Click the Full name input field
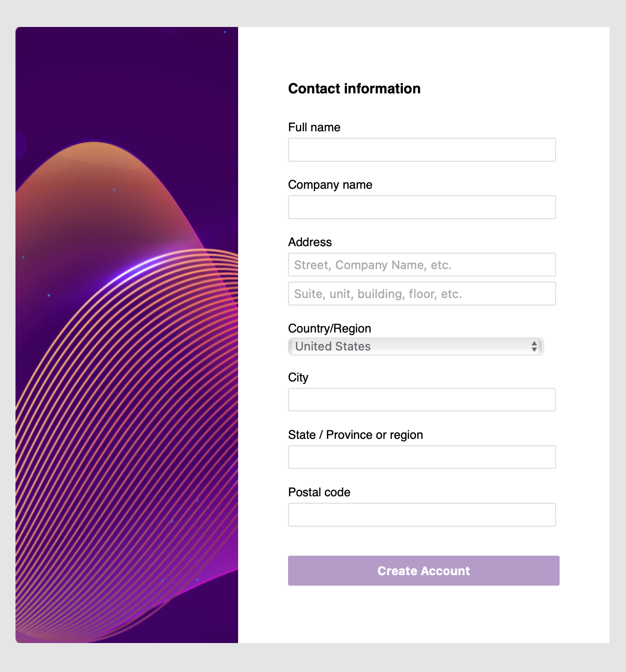 (422, 150)
